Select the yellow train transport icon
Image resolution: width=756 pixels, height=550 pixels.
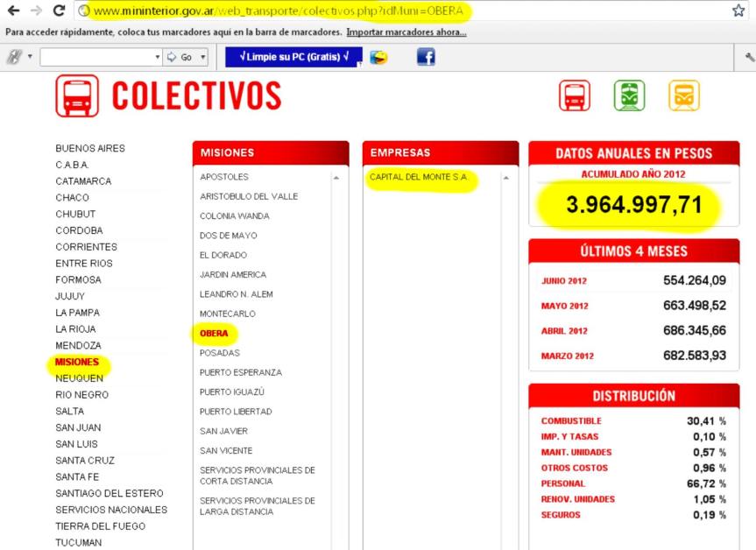coord(684,96)
